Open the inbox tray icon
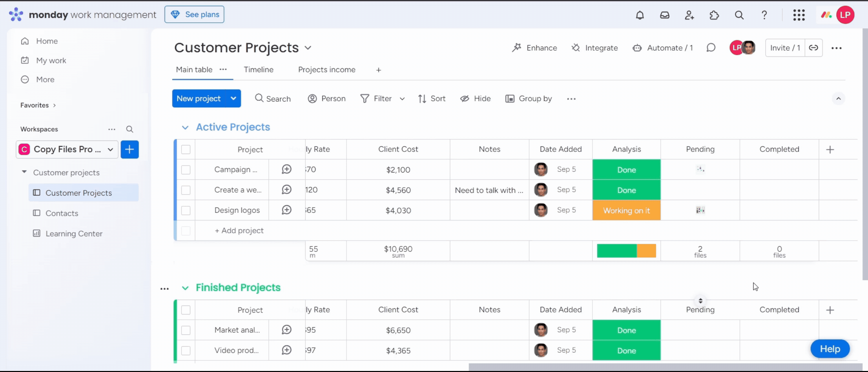The image size is (868, 372). coord(664,15)
